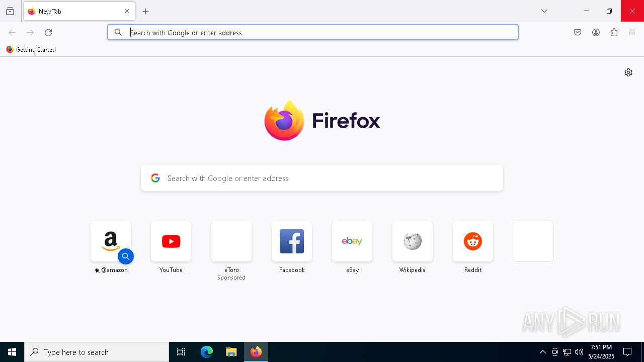Open Extensions puzzle icon
The height and width of the screenshot is (362, 644).
(x=614, y=33)
